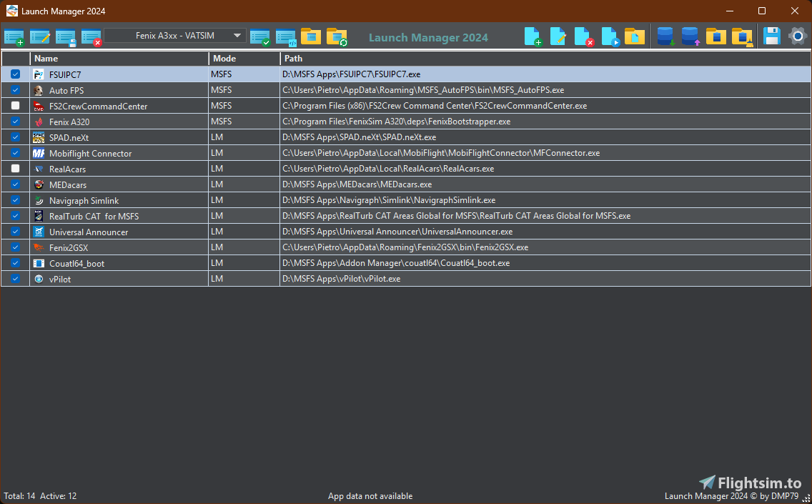Click the profile icon with green checkmark

click(260, 37)
